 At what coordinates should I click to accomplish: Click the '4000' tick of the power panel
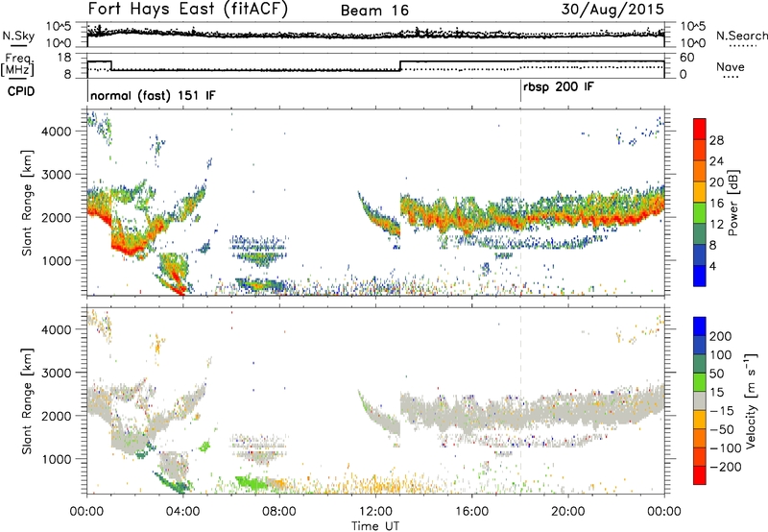pyautogui.click(x=56, y=132)
